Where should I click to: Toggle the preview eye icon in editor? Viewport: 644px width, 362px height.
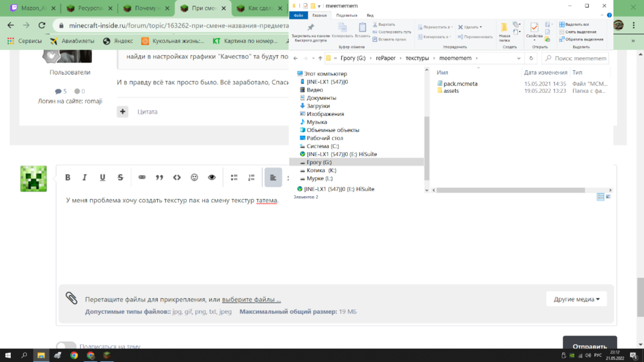(212, 178)
